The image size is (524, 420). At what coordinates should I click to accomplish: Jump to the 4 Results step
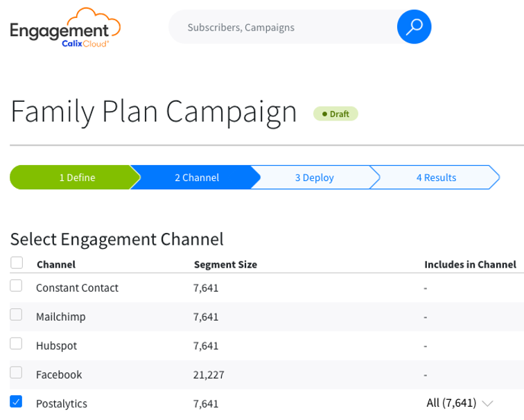click(x=436, y=177)
